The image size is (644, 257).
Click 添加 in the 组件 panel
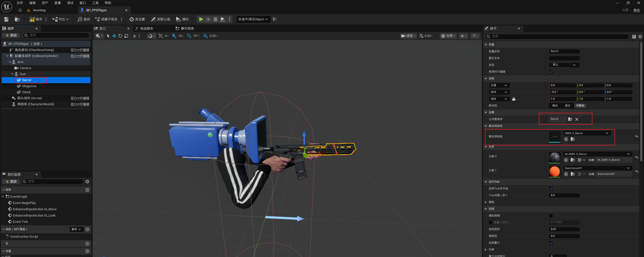(11, 35)
